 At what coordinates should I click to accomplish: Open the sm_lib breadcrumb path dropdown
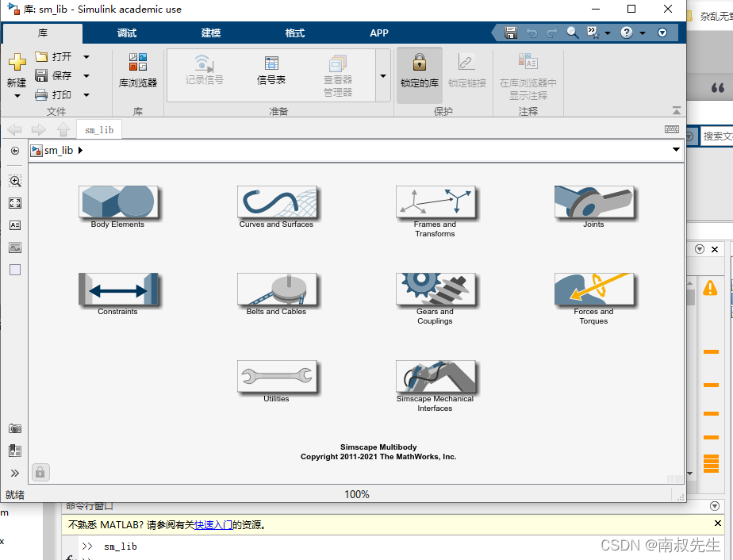(x=676, y=150)
